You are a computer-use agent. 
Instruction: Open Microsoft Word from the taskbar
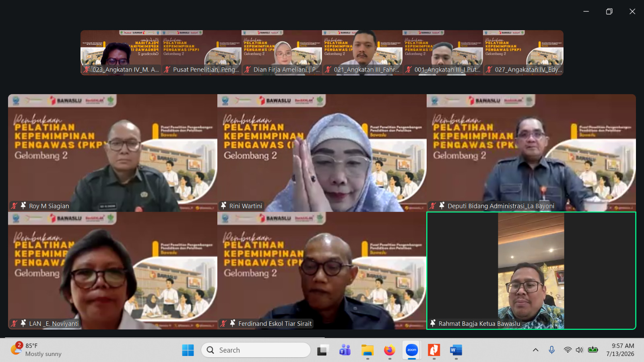[456, 350]
